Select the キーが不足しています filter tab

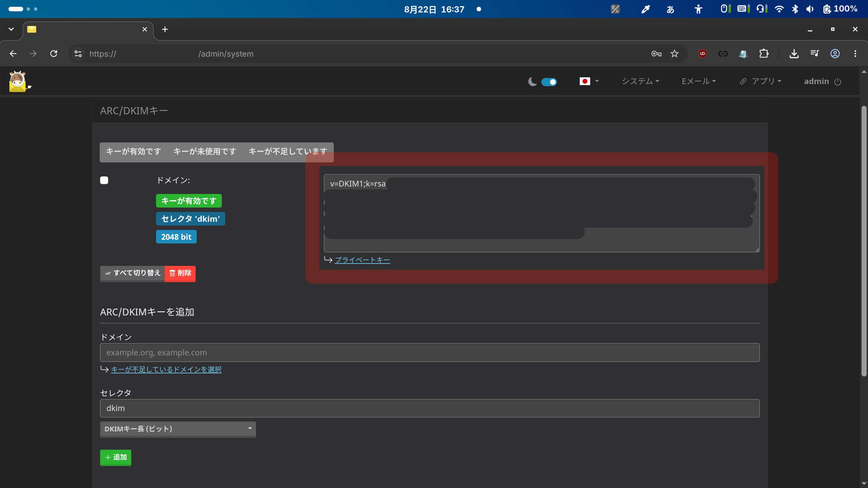[288, 152]
